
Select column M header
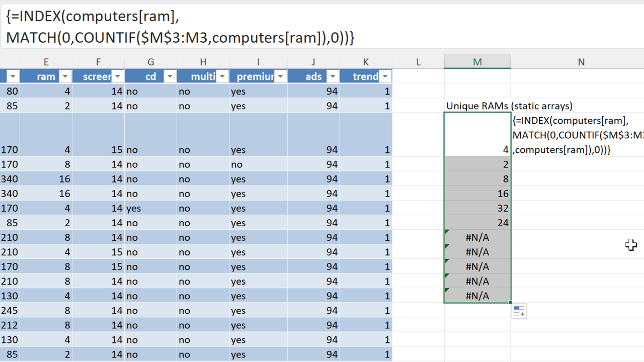[477, 62]
